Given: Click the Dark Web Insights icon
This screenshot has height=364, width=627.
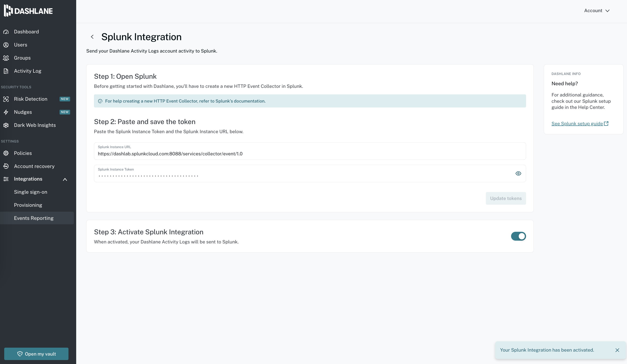Looking at the screenshot, I should (x=6, y=125).
